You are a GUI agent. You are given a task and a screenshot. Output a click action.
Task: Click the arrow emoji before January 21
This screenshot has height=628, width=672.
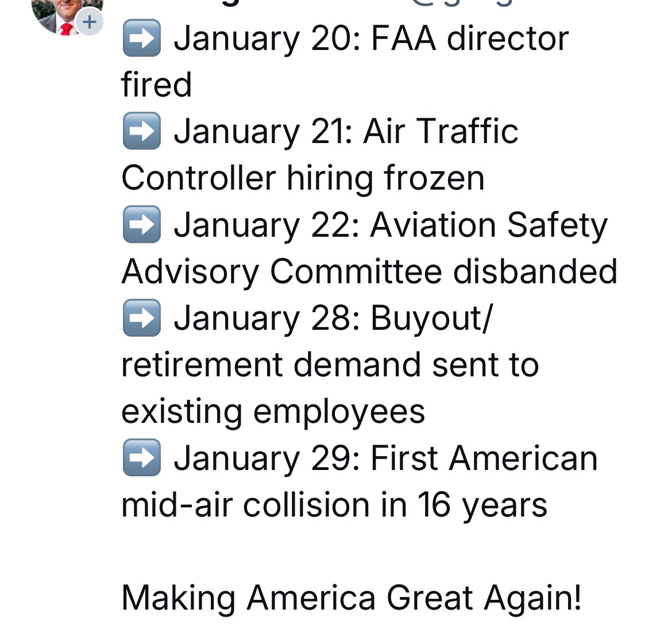[142, 131]
